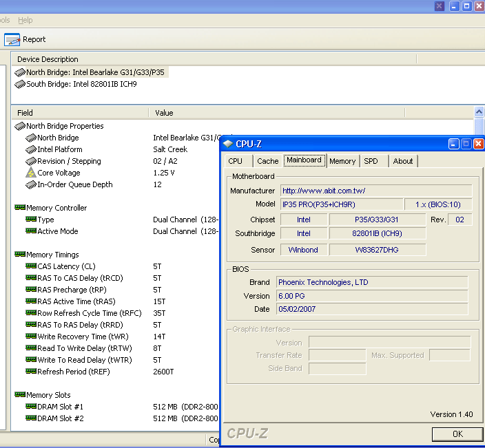Select the '1.25 V' core voltage value
The width and height of the screenshot is (485, 448).
pyautogui.click(x=164, y=173)
